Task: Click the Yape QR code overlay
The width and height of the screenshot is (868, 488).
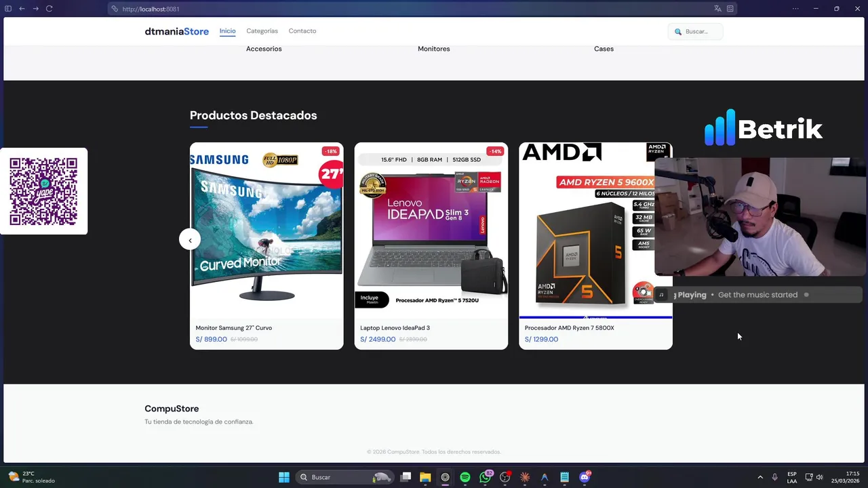Action: 43,191
